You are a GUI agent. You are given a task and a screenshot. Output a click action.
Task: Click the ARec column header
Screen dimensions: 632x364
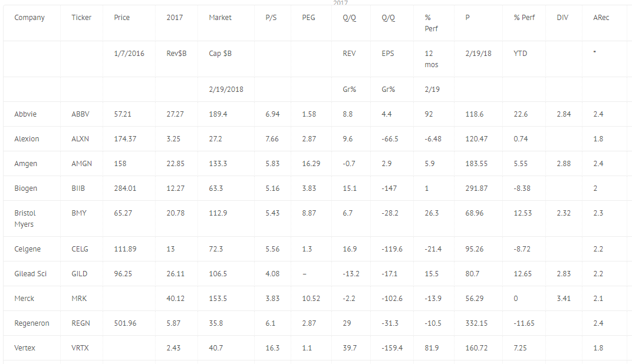tap(601, 17)
